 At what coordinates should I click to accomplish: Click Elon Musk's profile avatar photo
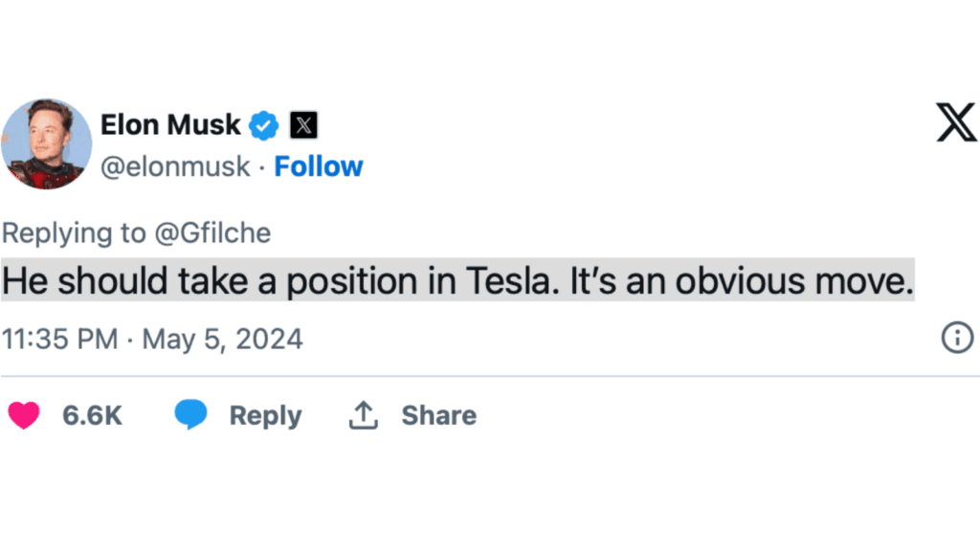(x=47, y=143)
